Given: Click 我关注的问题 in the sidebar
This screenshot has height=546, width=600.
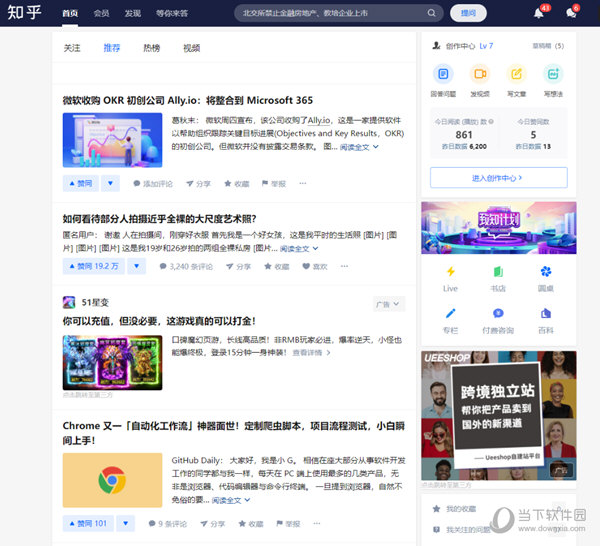Looking at the screenshot, I should tap(464, 530).
